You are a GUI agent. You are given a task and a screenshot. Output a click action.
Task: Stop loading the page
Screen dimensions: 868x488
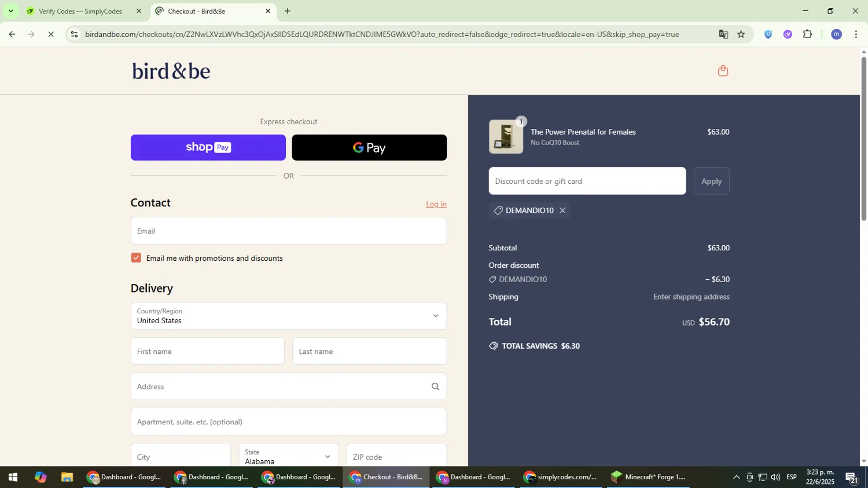50,35
